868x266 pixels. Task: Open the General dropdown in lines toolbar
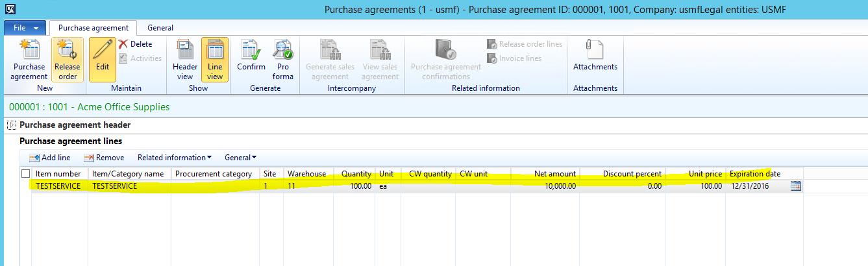(x=240, y=158)
